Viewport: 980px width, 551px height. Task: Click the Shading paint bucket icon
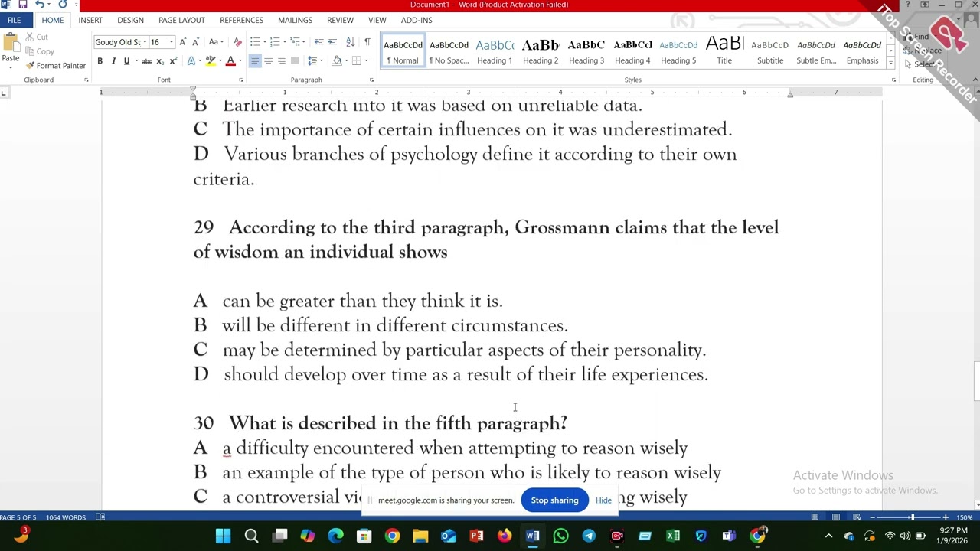(x=337, y=61)
